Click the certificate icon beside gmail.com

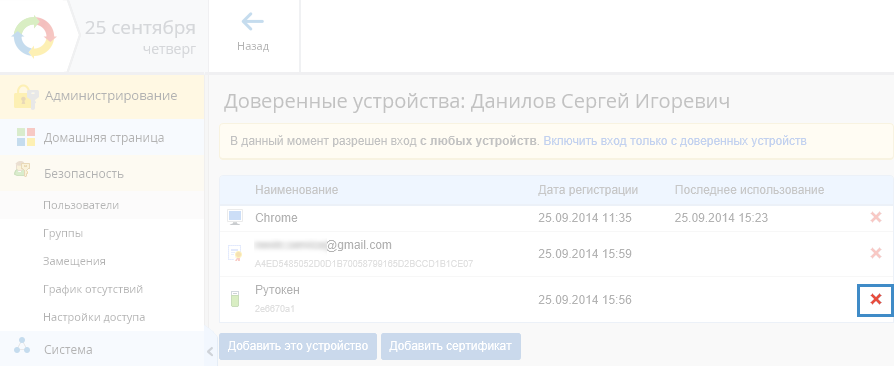coord(235,253)
